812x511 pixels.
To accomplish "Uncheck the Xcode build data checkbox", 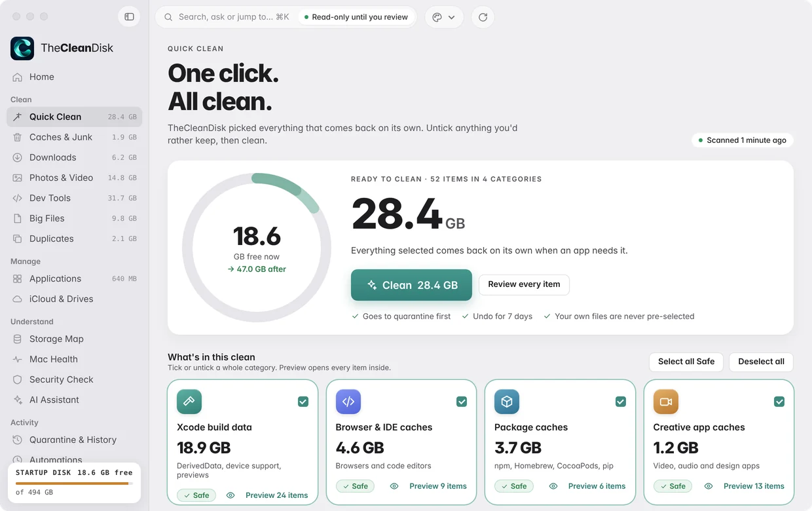I will [x=303, y=402].
